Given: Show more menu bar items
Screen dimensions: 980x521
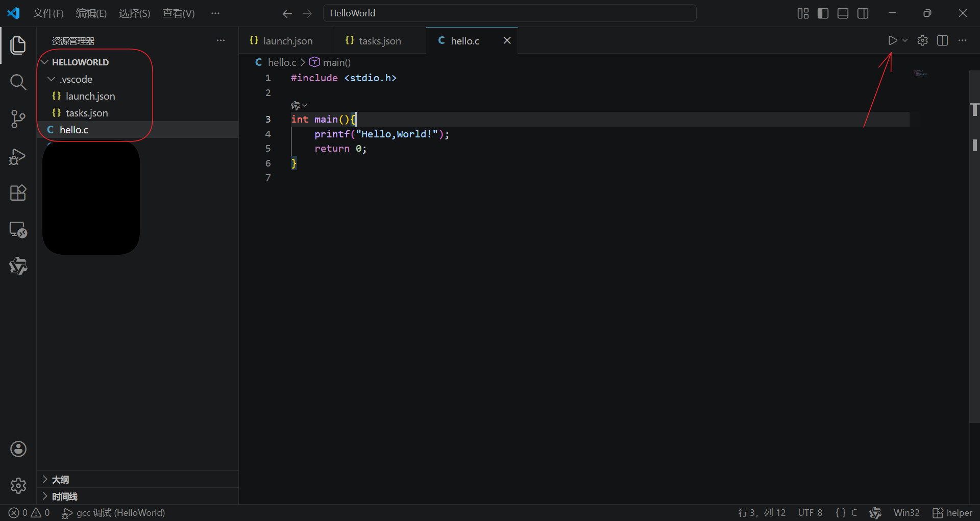Looking at the screenshot, I should coord(215,13).
